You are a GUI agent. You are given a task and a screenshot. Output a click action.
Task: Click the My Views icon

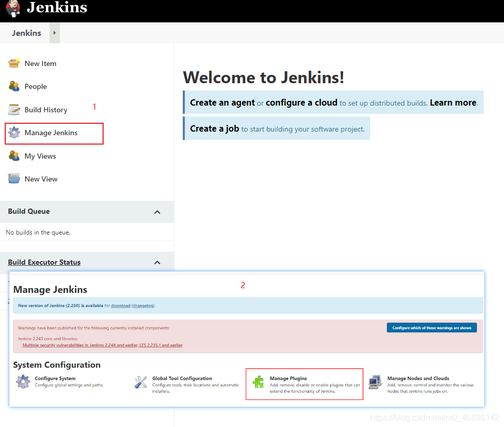[x=14, y=156]
